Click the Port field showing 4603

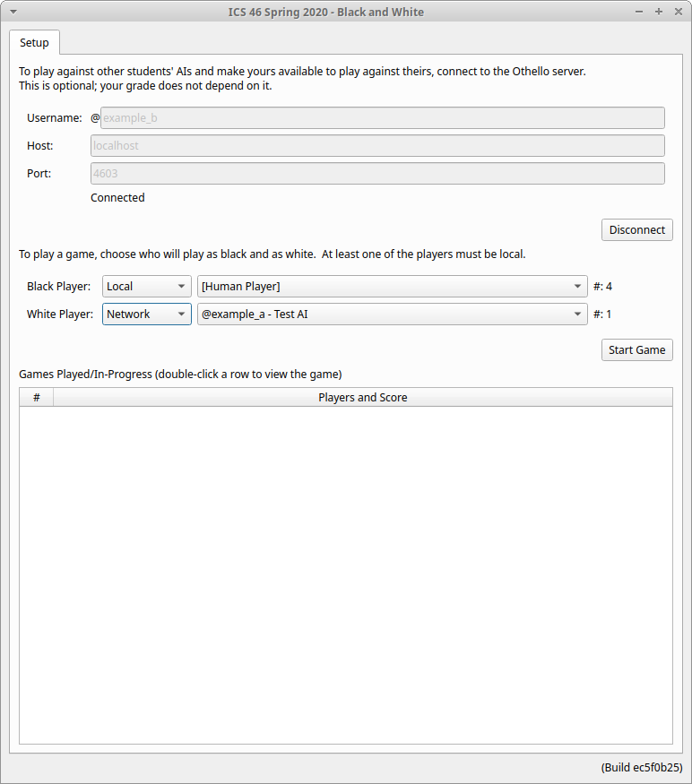click(x=377, y=174)
